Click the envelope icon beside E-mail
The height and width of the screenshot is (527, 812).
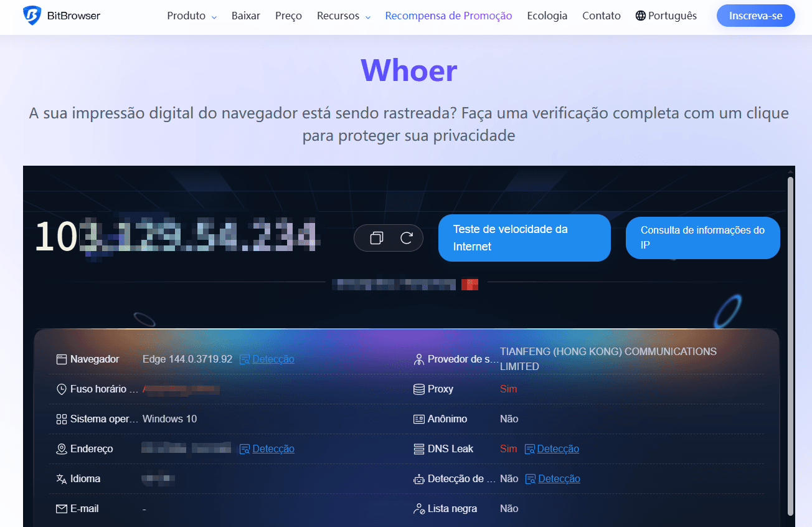click(x=60, y=508)
